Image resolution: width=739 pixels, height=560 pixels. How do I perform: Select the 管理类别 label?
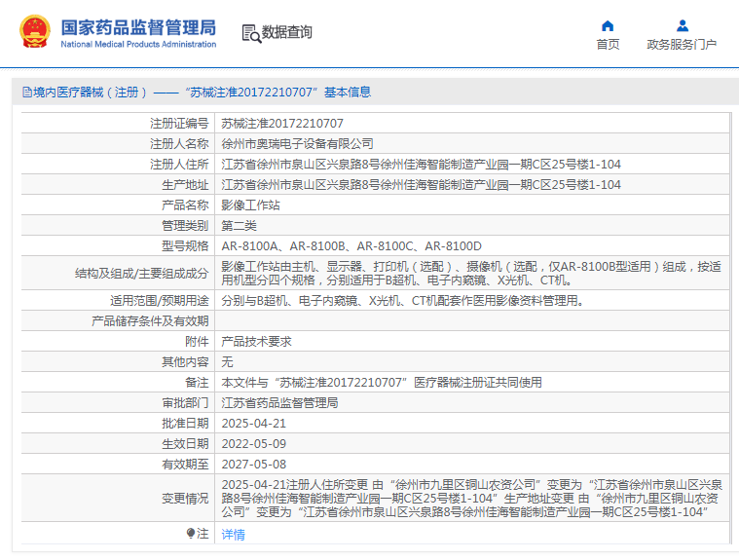185,225
